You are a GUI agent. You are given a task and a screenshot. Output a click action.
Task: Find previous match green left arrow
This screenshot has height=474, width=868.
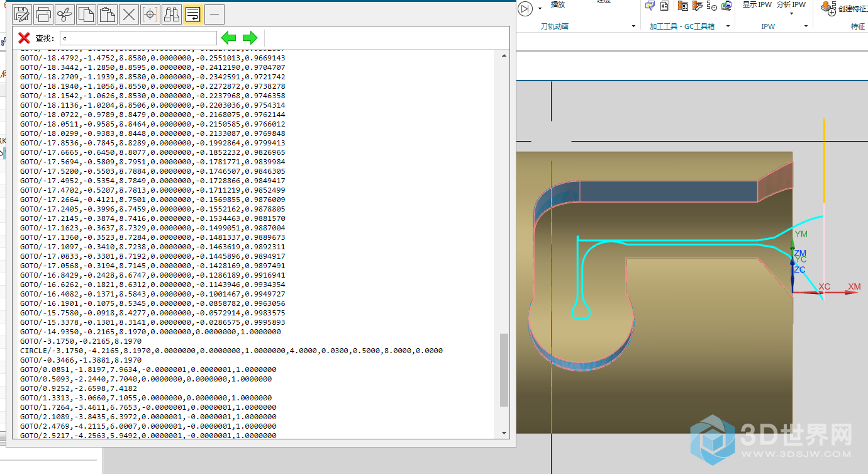[228, 38]
